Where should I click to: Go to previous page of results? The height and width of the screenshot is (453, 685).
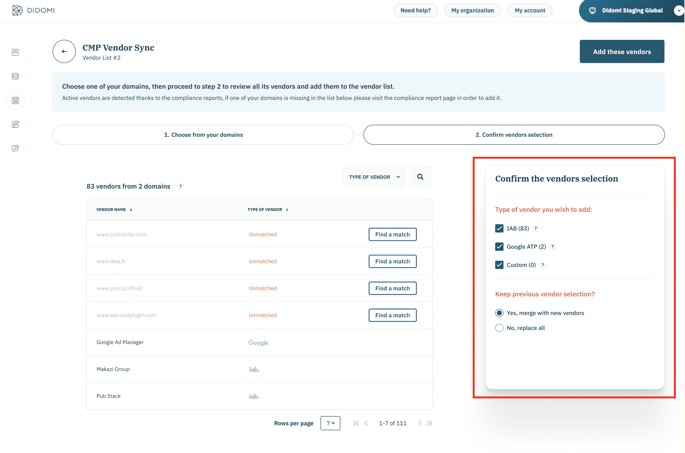[x=366, y=423]
